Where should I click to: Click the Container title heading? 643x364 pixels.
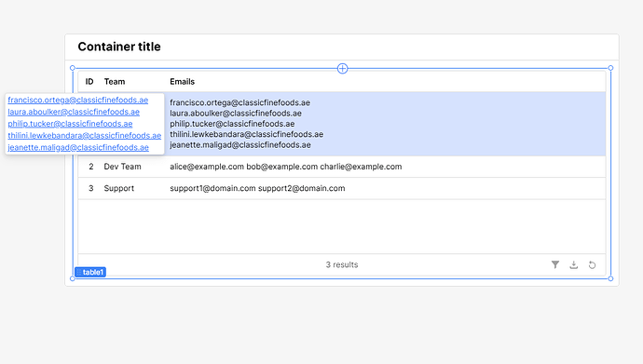[x=119, y=47]
